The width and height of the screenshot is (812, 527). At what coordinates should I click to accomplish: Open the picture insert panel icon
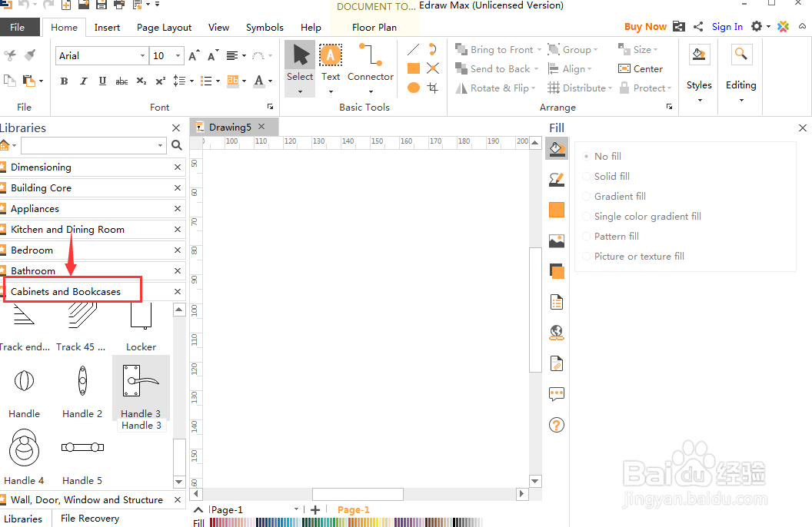(x=557, y=240)
